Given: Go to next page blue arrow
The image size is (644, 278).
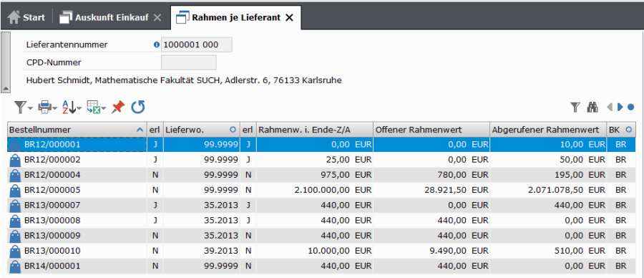Looking at the screenshot, I should tap(620, 107).
